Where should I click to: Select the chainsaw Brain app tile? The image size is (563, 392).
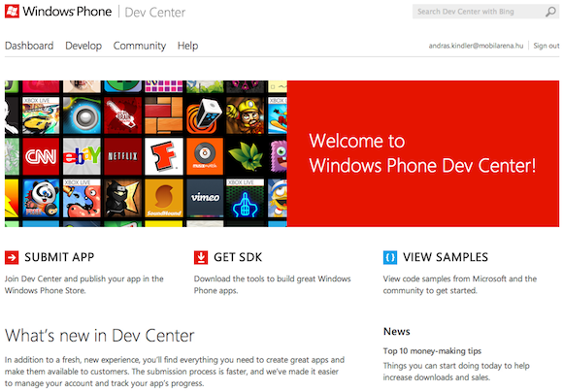pos(123,115)
